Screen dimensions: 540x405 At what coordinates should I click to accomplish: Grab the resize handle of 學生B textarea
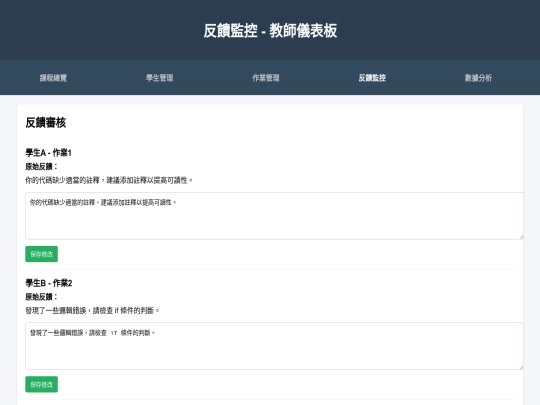pos(521,367)
